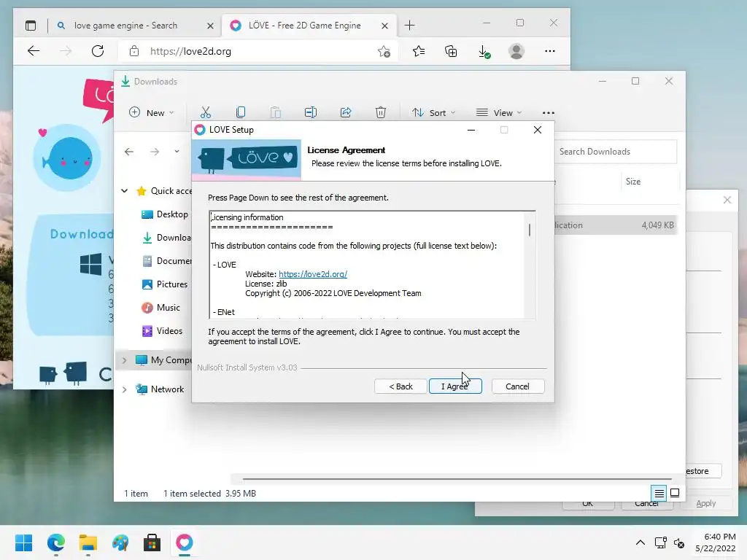The width and height of the screenshot is (747, 560).
Task: Open Collections in Edge
Action: 451,51
